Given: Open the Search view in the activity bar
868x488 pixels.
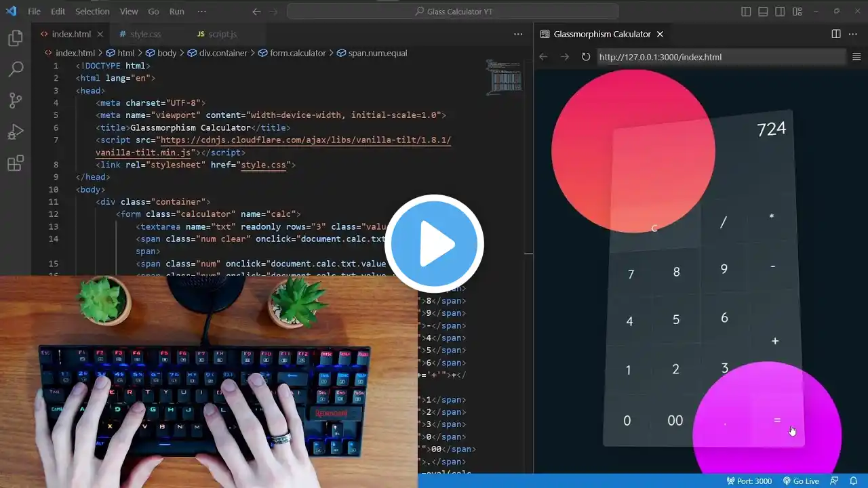Looking at the screenshot, I should click(15, 69).
